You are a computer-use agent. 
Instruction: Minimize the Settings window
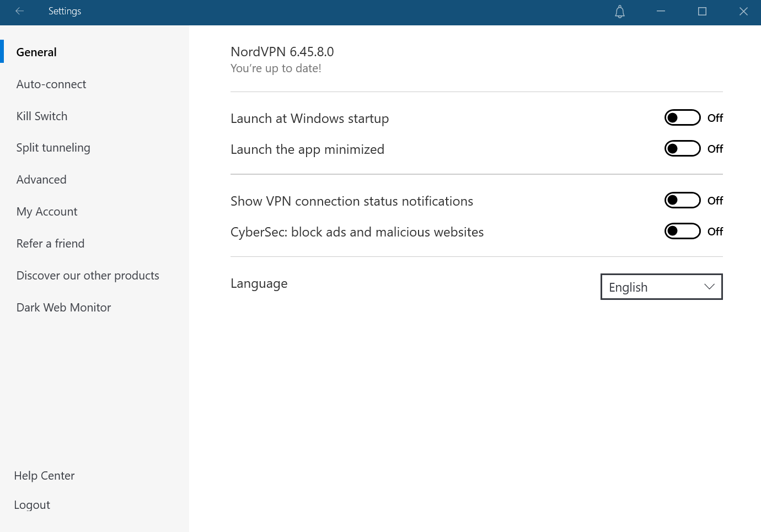tap(661, 12)
